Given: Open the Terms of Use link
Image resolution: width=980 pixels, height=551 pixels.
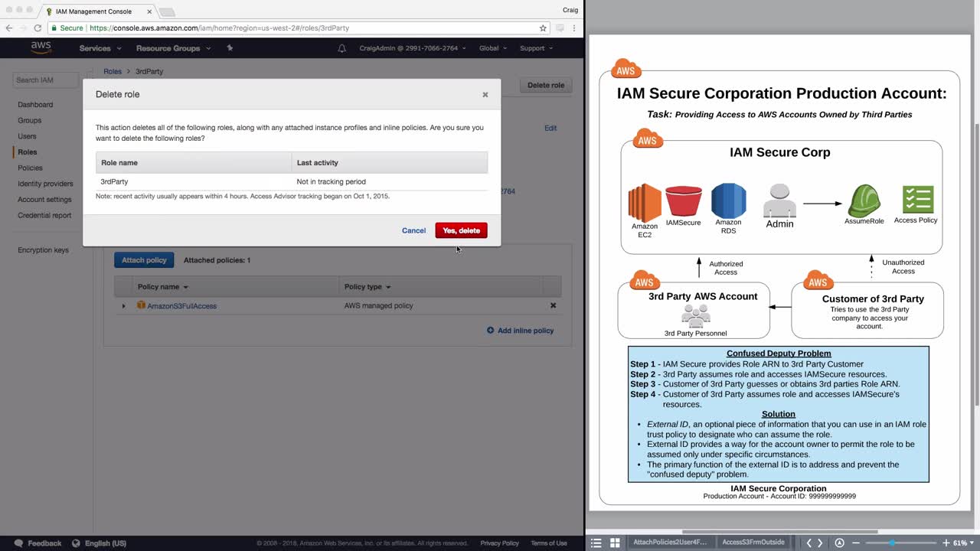Looking at the screenshot, I should [549, 543].
